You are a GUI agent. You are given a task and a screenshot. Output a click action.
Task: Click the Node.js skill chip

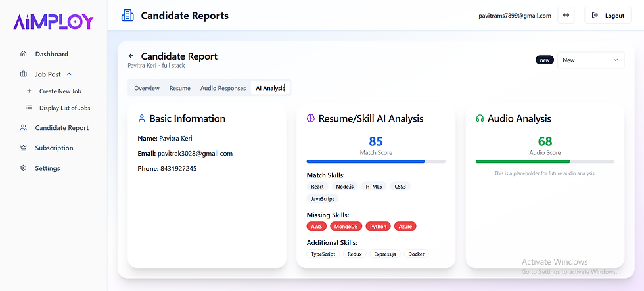344,187
